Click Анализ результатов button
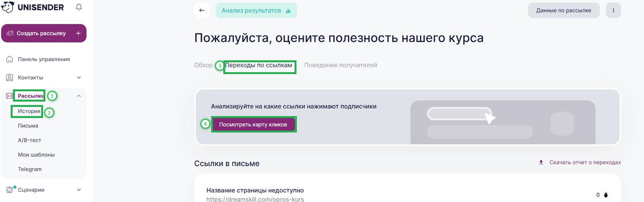This screenshot has width=644, height=202. [256, 10]
